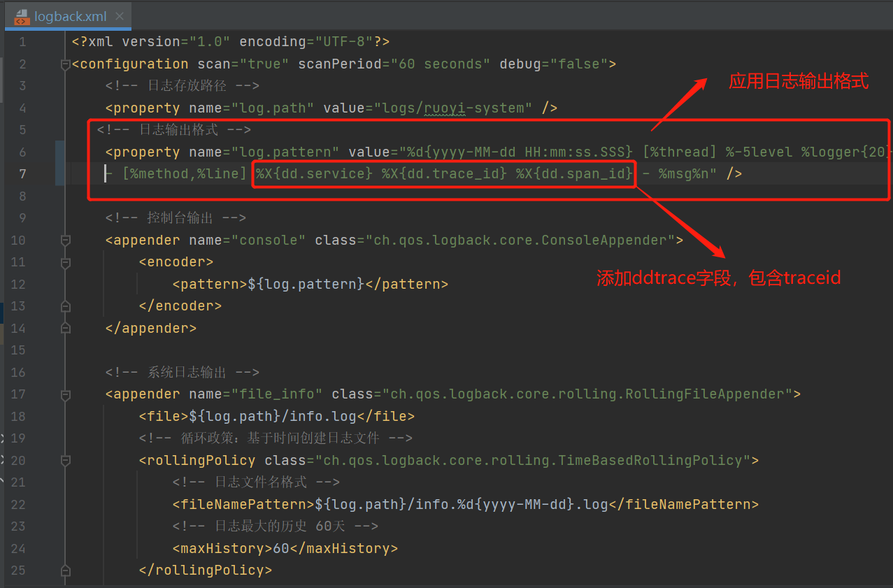Fold the rollingPolicy element on line 20

pos(66,461)
